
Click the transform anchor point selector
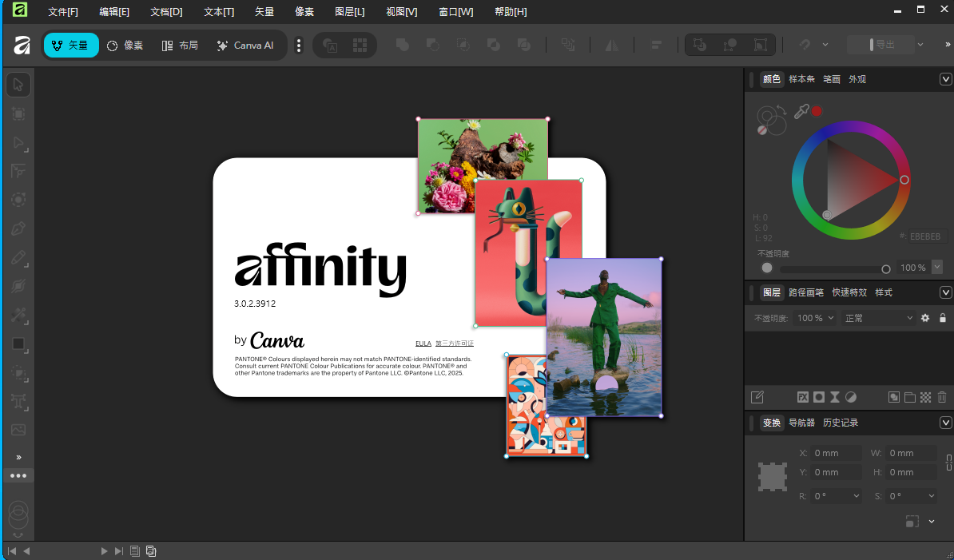tap(773, 477)
